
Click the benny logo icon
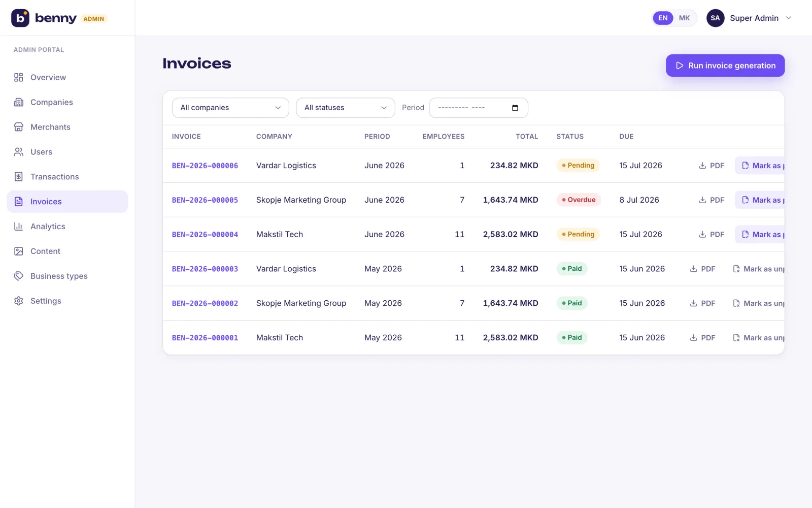pos(20,18)
